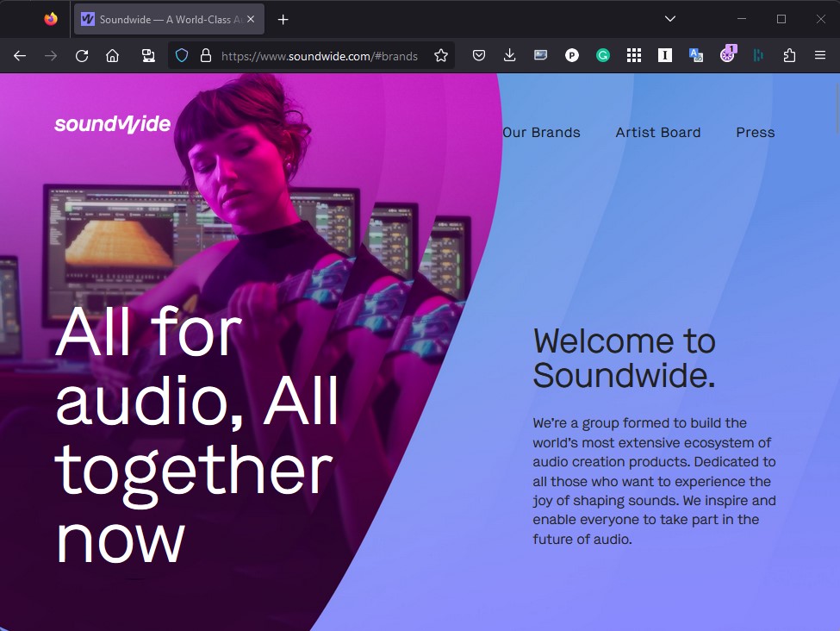The height and width of the screenshot is (631, 840).
Task: Open a new tab
Action: click(283, 19)
